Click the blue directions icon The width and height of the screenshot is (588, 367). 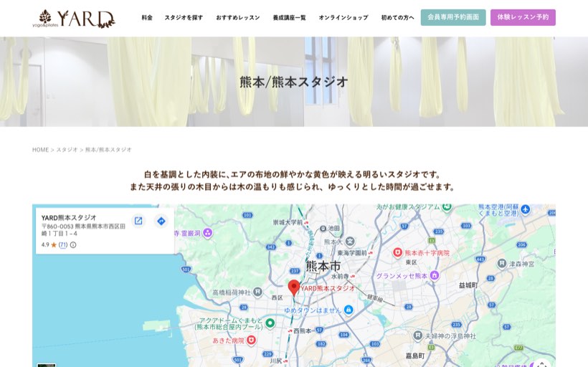161,221
